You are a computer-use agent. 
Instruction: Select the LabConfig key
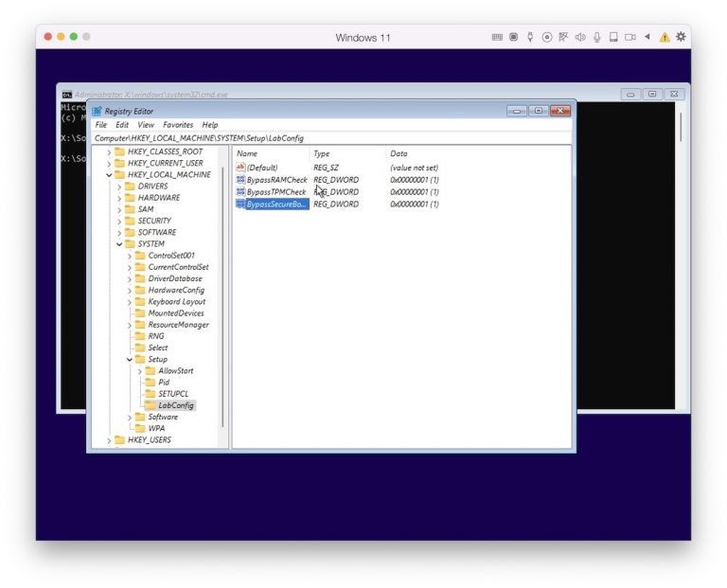(x=176, y=406)
